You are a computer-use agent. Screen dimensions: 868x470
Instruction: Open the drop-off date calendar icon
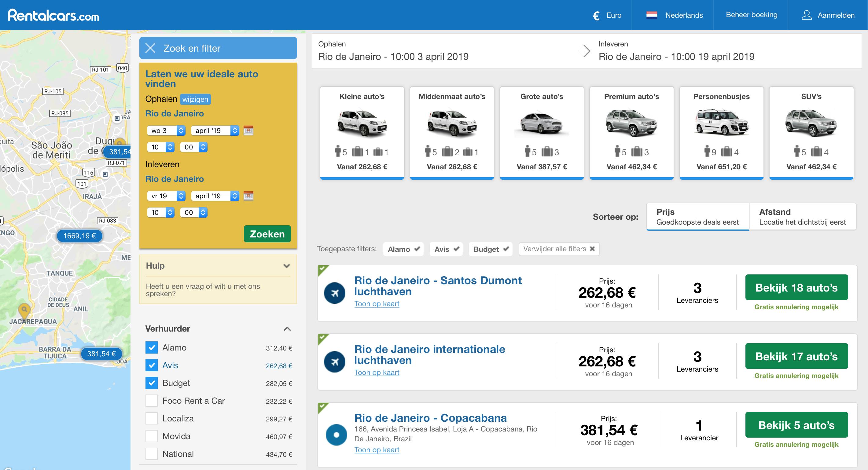click(x=248, y=196)
